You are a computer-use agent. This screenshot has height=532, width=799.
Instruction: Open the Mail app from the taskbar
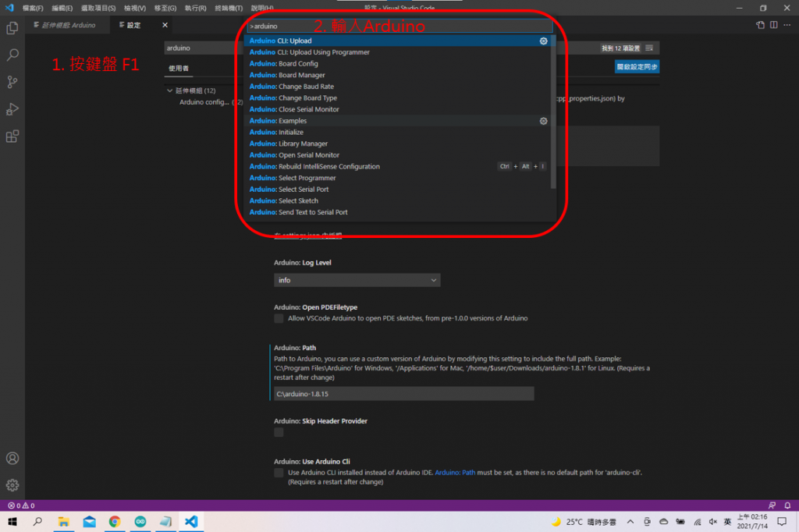[x=89, y=522]
